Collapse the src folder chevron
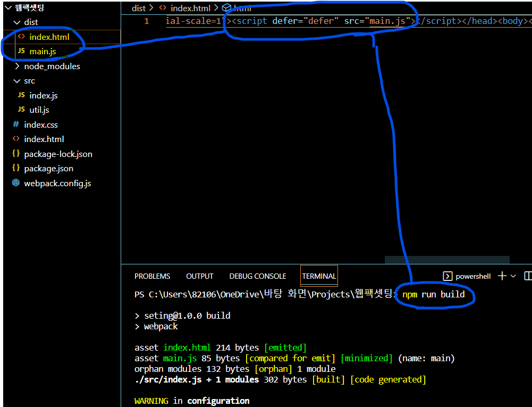532x407 pixels. point(16,81)
